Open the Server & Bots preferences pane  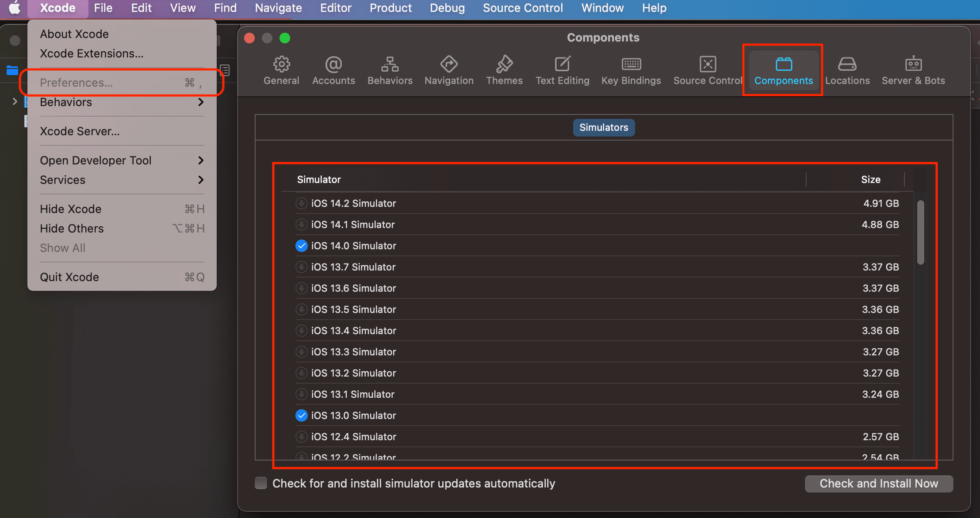point(913,71)
